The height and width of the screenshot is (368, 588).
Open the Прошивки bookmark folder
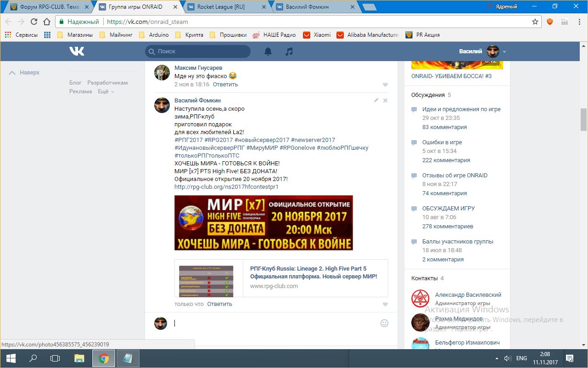(228, 35)
